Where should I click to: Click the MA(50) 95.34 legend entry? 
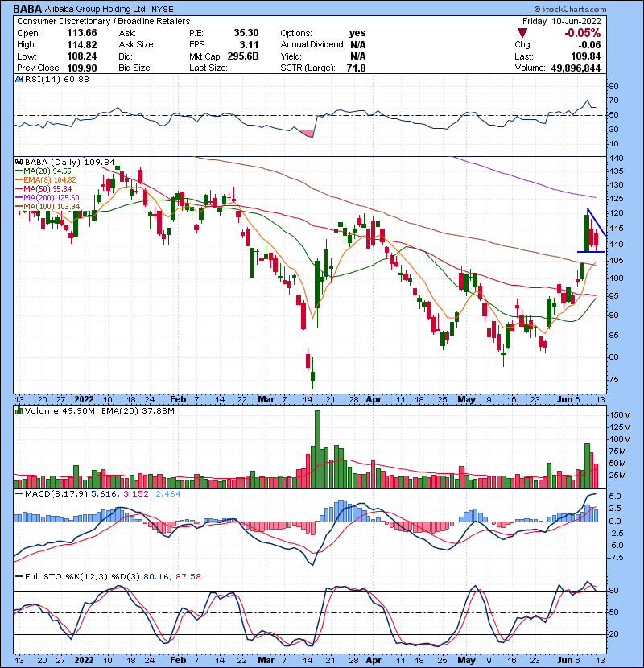pyautogui.click(x=43, y=188)
